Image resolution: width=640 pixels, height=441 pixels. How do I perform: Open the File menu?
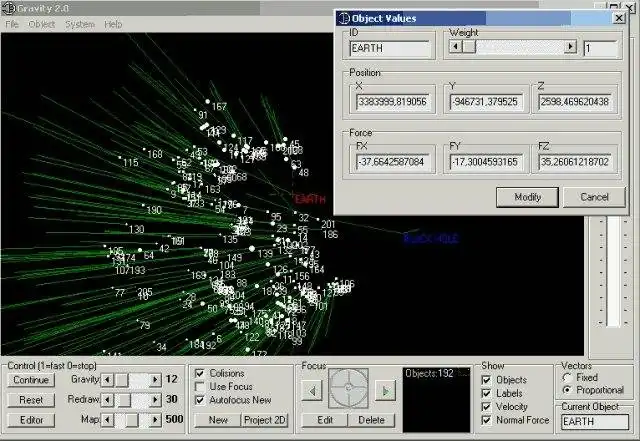[12, 24]
